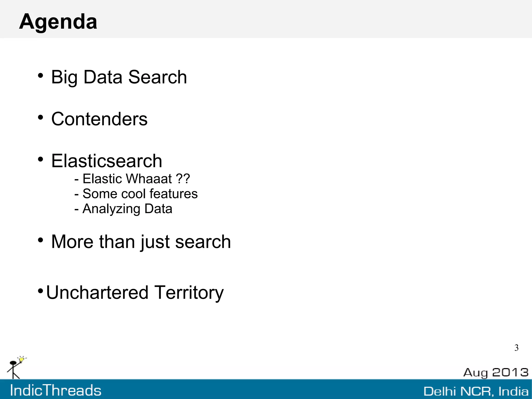The width and height of the screenshot is (532, 399).
Task: Select the Unchartered Territory item
Action: coord(135,293)
